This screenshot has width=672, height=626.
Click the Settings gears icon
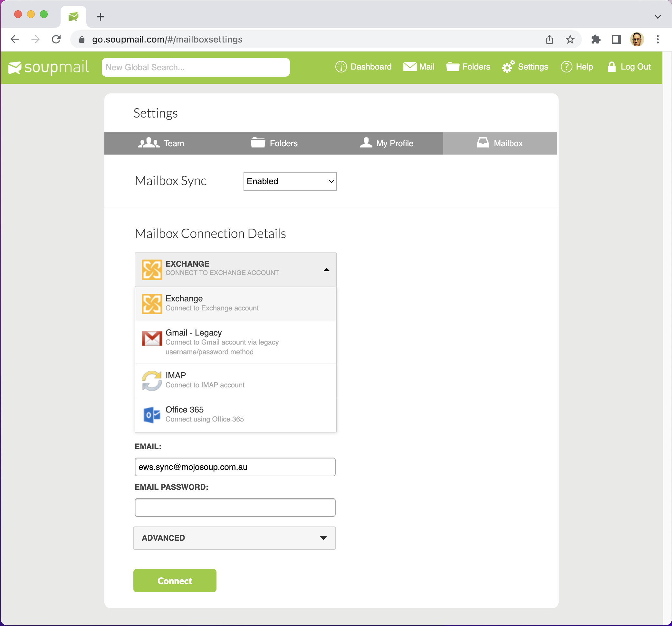tap(508, 67)
